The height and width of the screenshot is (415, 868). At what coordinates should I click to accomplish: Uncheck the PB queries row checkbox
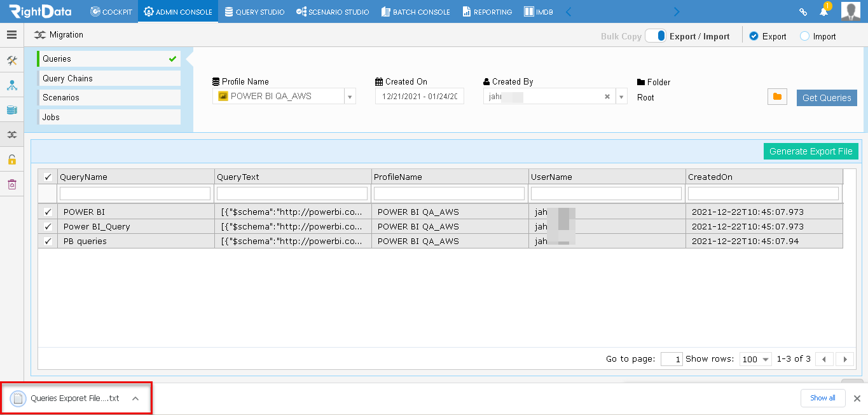[x=48, y=241]
